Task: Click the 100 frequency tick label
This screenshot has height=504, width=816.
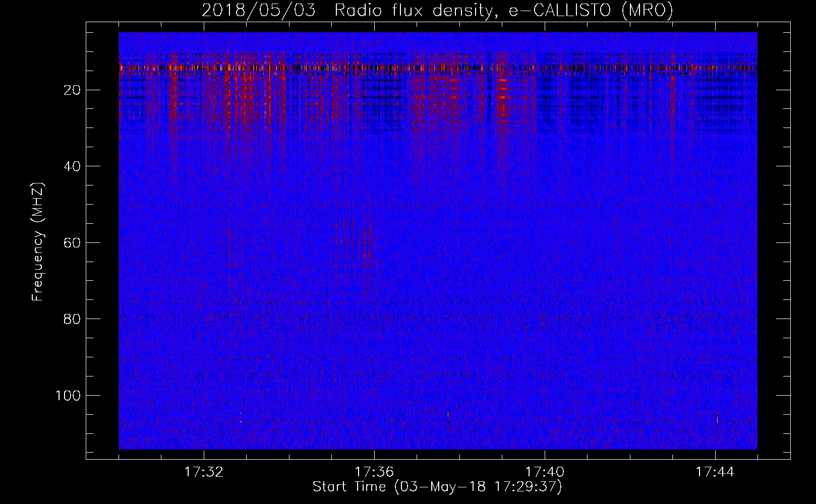Action: [x=68, y=396]
